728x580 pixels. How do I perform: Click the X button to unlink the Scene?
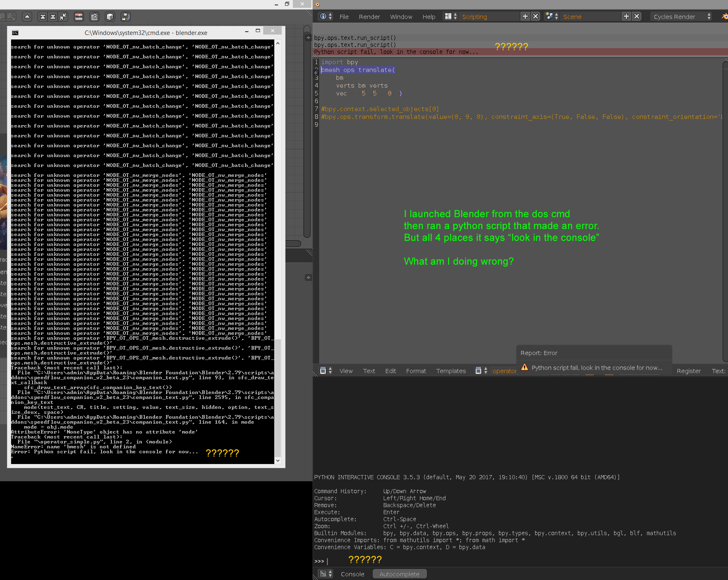click(637, 16)
